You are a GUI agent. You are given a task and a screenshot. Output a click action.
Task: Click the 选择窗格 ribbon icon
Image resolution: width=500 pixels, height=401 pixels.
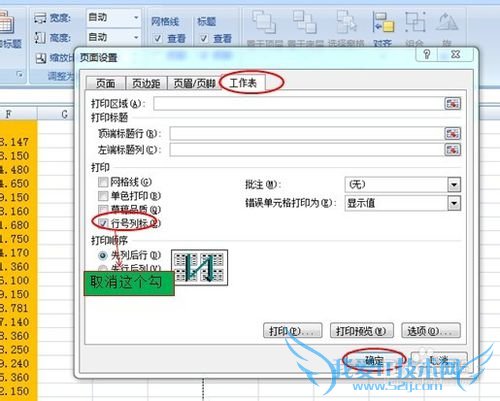tap(346, 22)
